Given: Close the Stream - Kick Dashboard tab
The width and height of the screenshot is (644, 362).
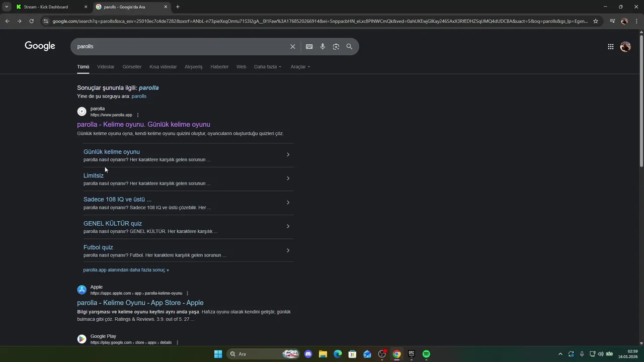Looking at the screenshot, I should (x=86, y=7).
